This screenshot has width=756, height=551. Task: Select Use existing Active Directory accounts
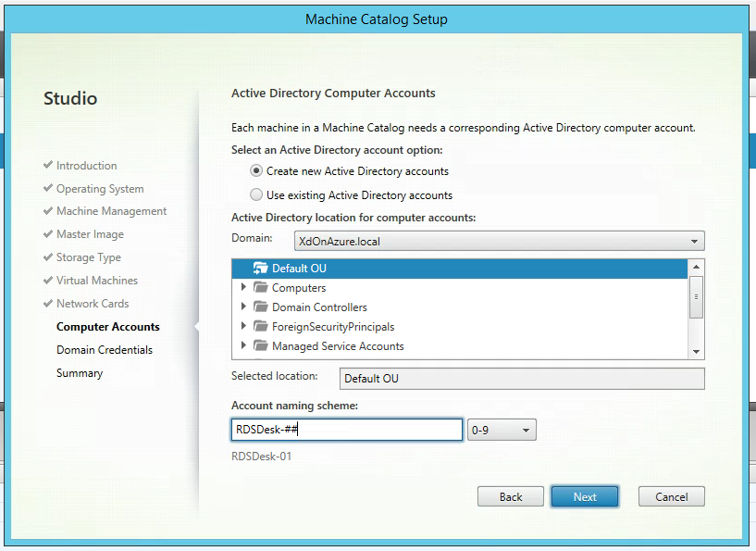(256, 195)
